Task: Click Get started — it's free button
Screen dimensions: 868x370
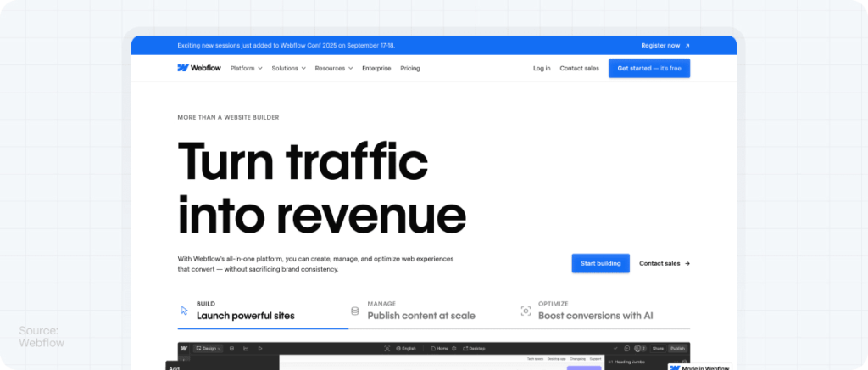Action: tap(648, 68)
